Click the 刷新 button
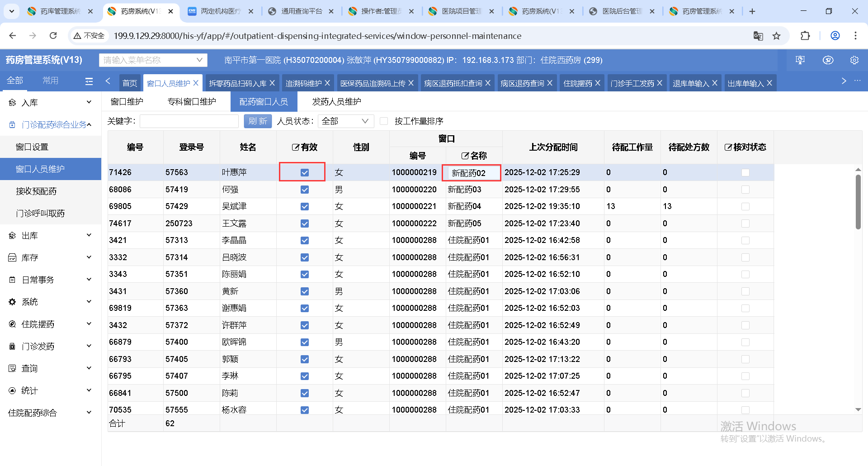Image resolution: width=868 pixels, height=466 pixels. tap(258, 121)
